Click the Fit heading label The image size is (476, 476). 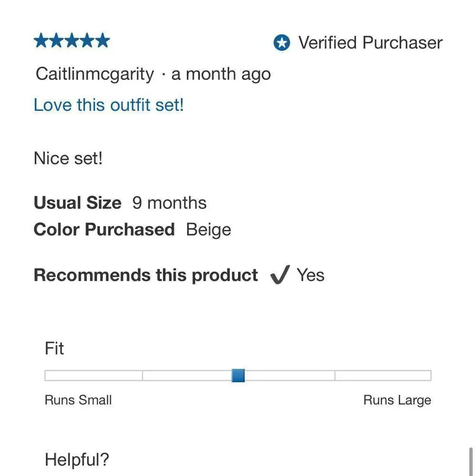click(54, 348)
